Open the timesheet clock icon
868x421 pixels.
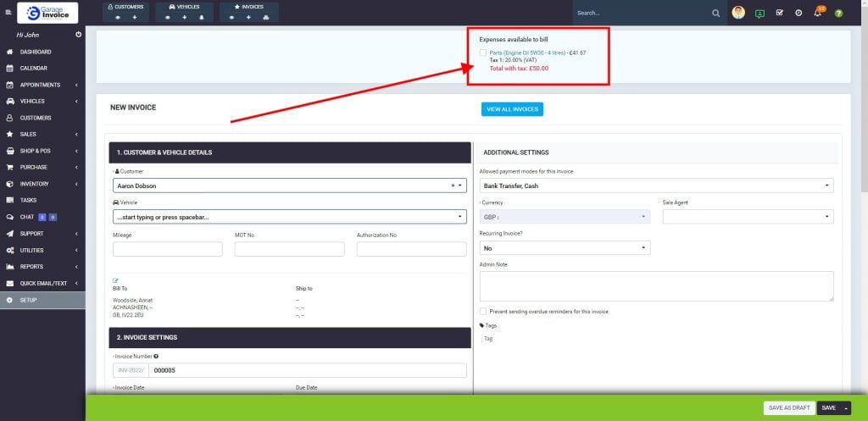798,13
